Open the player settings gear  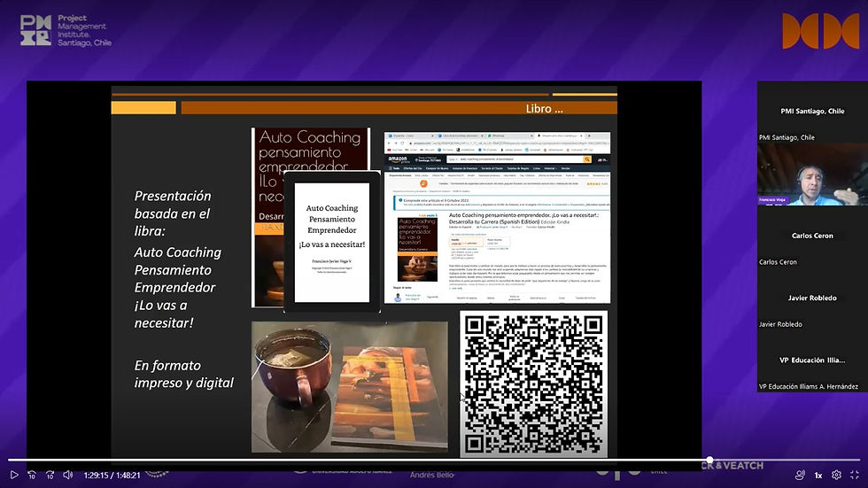(836, 475)
